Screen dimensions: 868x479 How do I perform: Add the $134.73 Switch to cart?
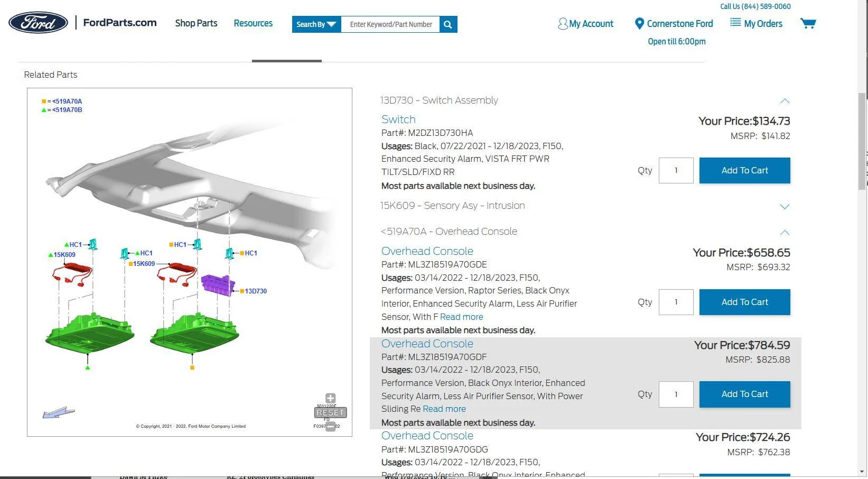[744, 170]
